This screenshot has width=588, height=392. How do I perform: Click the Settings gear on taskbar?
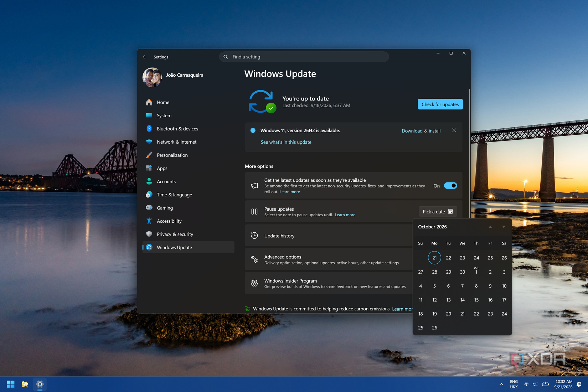(40, 384)
